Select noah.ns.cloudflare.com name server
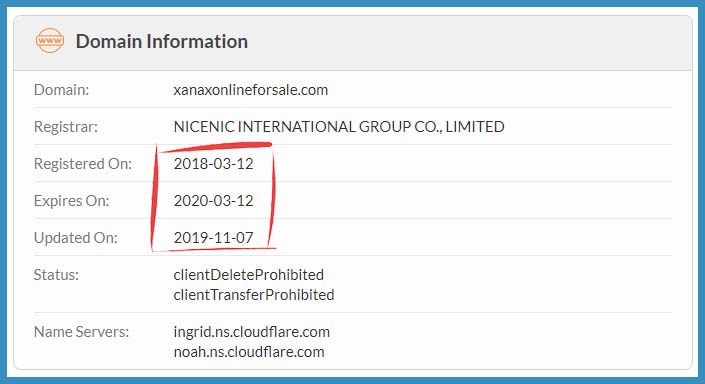 [249, 352]
